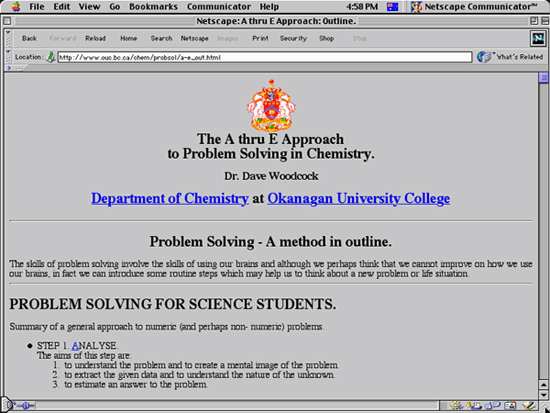Click the keyboard layout flag icon
Viewport: 550px width, 413px height.
(392, 7)
